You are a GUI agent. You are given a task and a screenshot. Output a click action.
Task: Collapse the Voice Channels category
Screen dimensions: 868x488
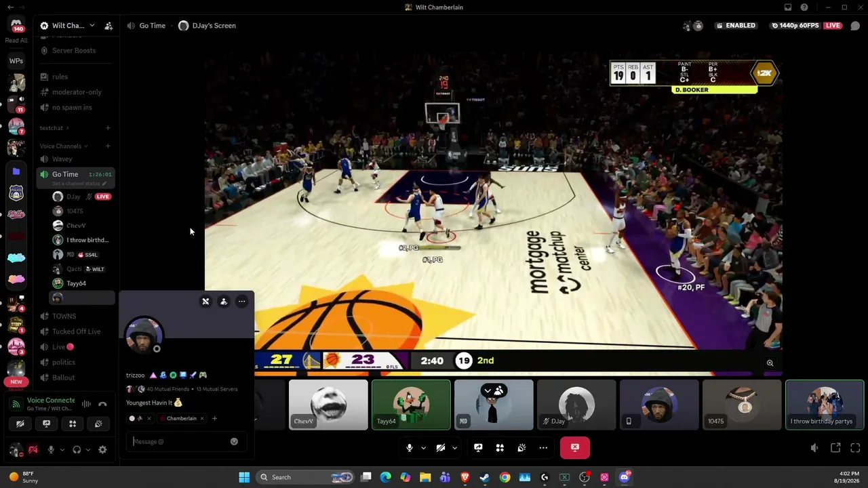click(64, 146)
